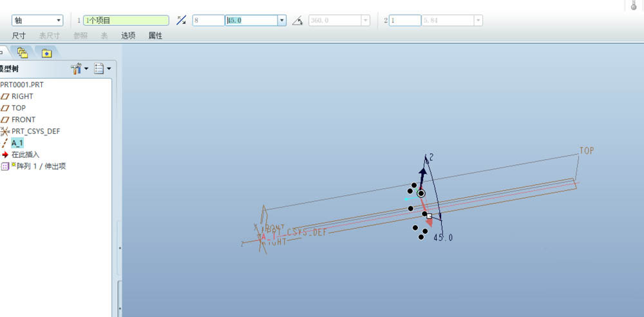The height and width of the screenshot is (317, 644).
Task: Select the TOP datum plane in tree
Action: click(18, 108)
